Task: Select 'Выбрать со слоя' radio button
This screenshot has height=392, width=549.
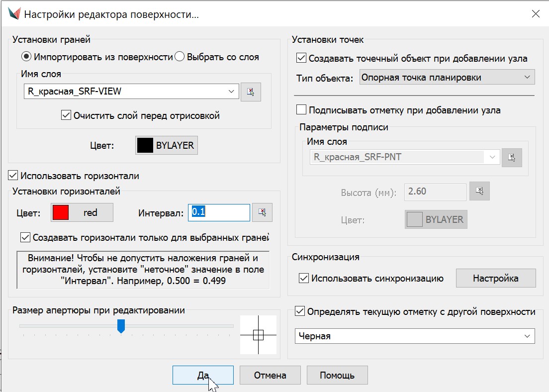Action: (180, 57)
